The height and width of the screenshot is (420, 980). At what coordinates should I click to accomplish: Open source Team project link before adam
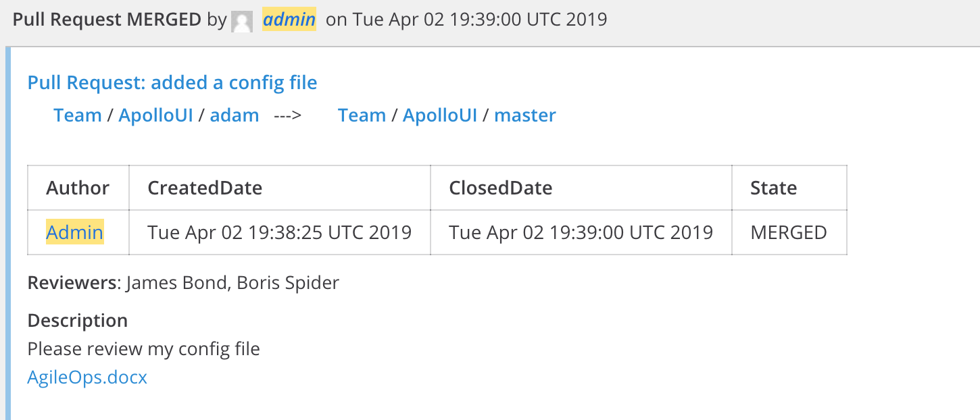coord(78,115)
